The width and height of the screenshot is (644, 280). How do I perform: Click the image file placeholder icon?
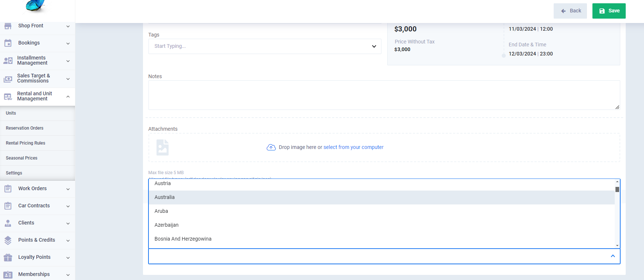[162, 147]
